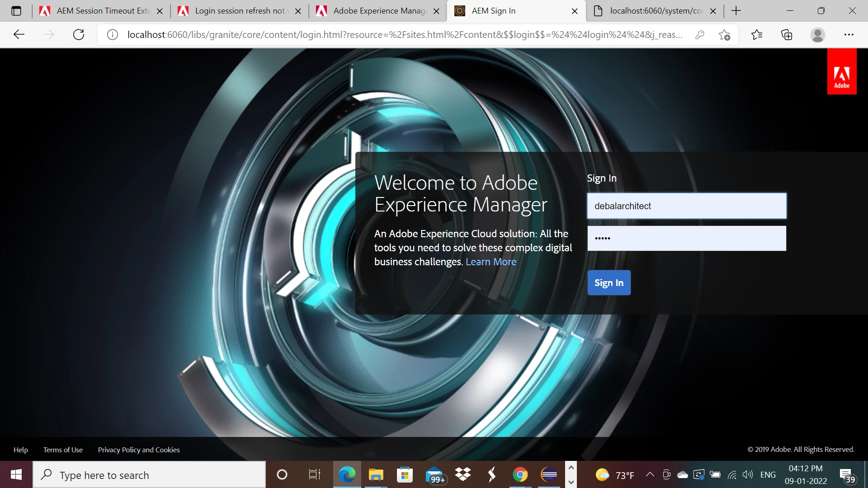Click the browser refresh icon
Image resolution: width=868 pixels, height=488 pixels.
pos(79,35)
